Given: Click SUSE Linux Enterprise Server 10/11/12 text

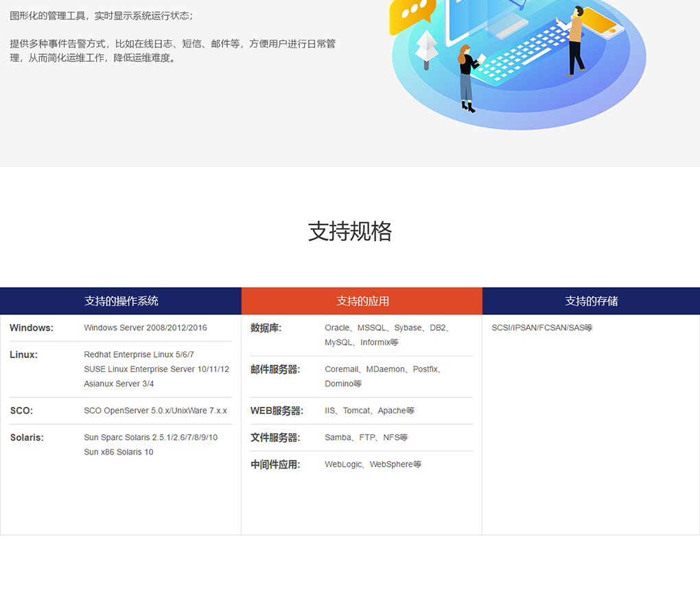Looking at the screenshot, I should pyautogui.click(x=156, y=369).
